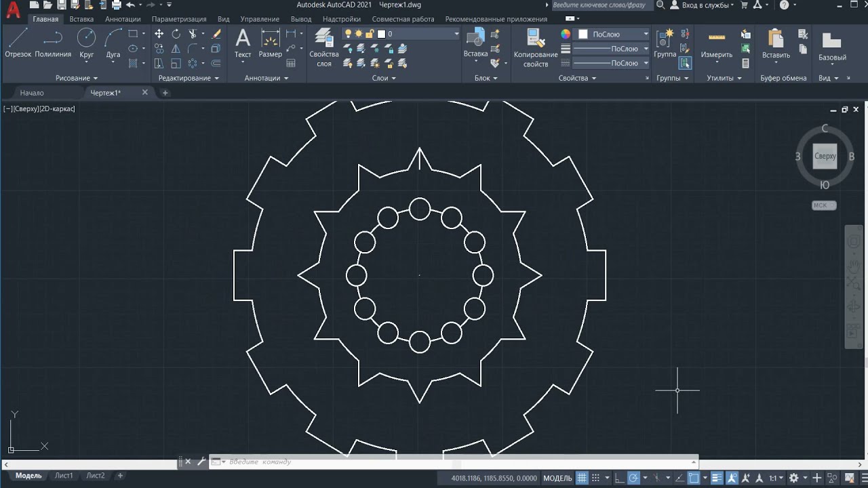Toggle polar tracking in status bar

coord(633,478)
